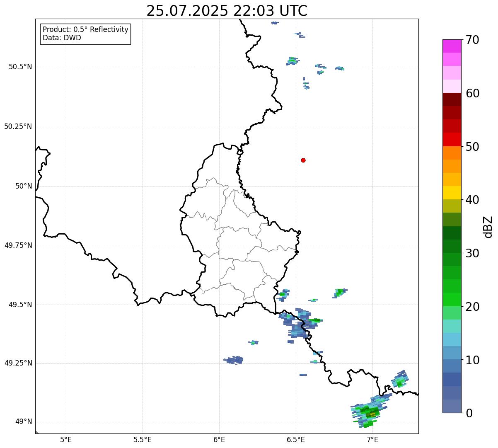Pick the light cyan colorbar segment
This screenshot has height=448, width=498.
(x=452, y=326)
